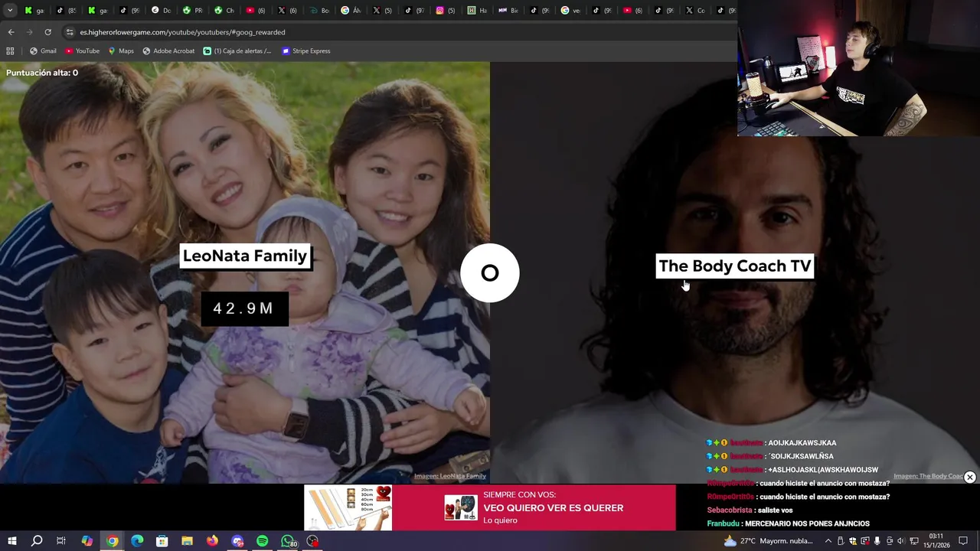
Task: Switch to the 'Ch' browser tab
Action: pos(224,11)
